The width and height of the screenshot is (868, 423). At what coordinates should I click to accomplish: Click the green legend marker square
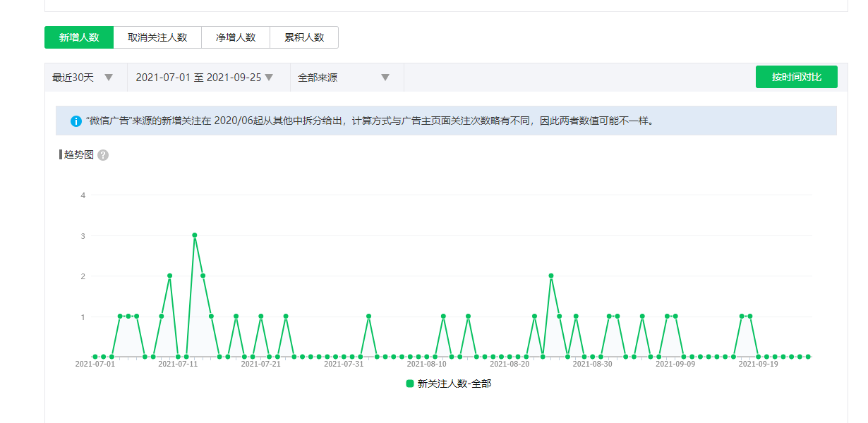[x=409, y=384]
